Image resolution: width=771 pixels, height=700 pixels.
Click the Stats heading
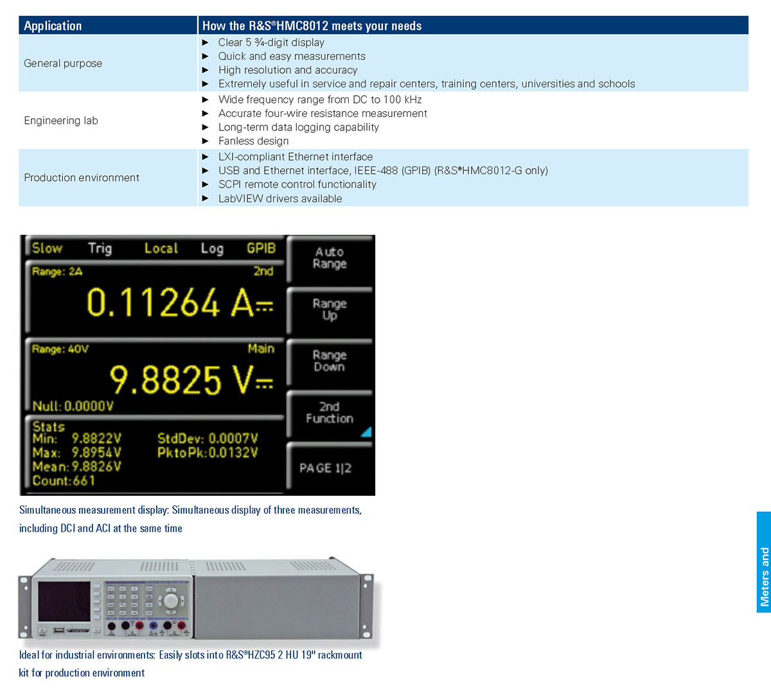pyautogui.click(x=49, y=426)
